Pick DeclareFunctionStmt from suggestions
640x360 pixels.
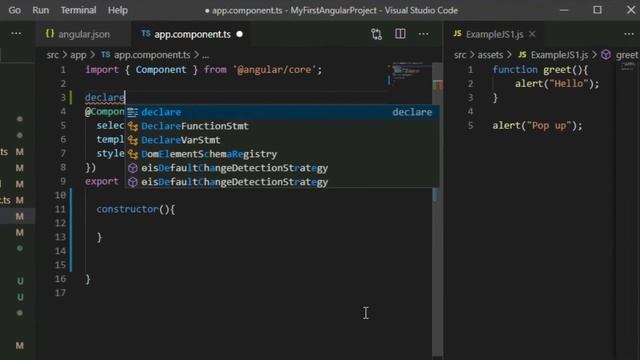tap(282, 126)
